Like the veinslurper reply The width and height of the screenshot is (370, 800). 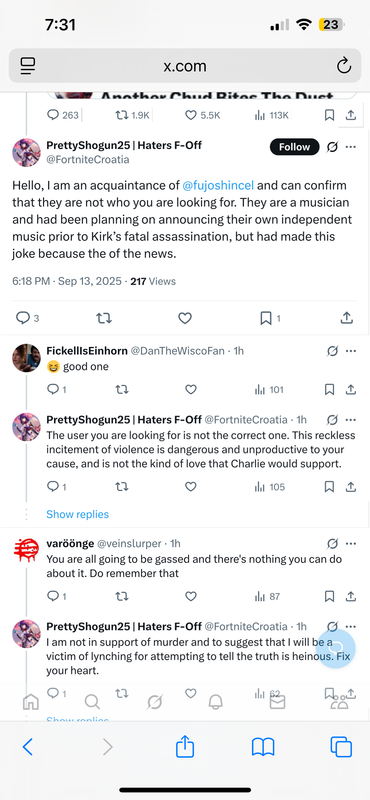191,596
